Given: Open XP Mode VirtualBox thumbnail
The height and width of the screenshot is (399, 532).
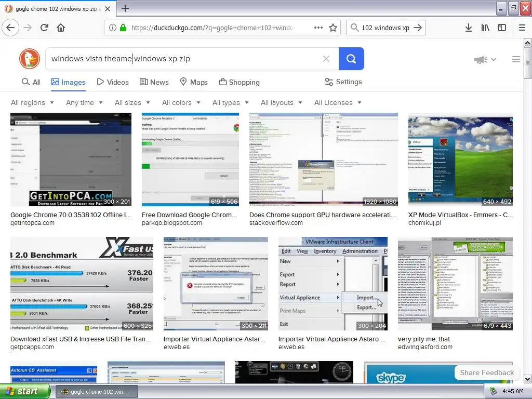Looking at the screenshot, I should click(x=460, y=159).
